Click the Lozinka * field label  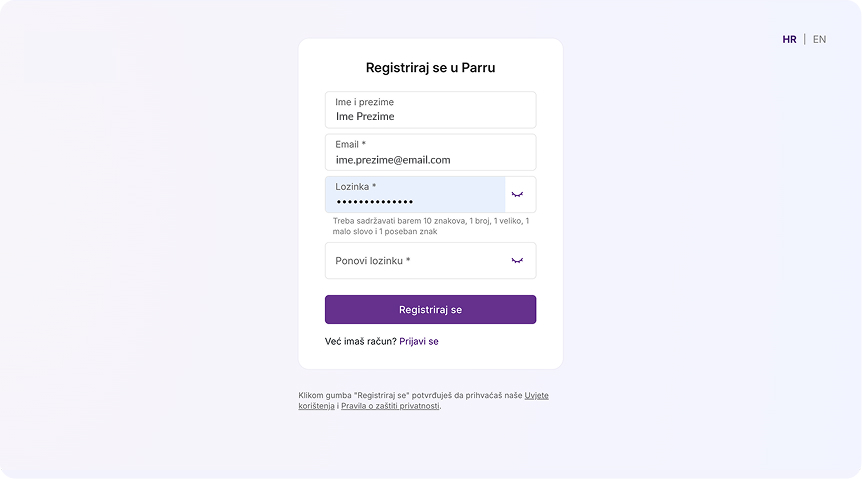tap(355, 187)
